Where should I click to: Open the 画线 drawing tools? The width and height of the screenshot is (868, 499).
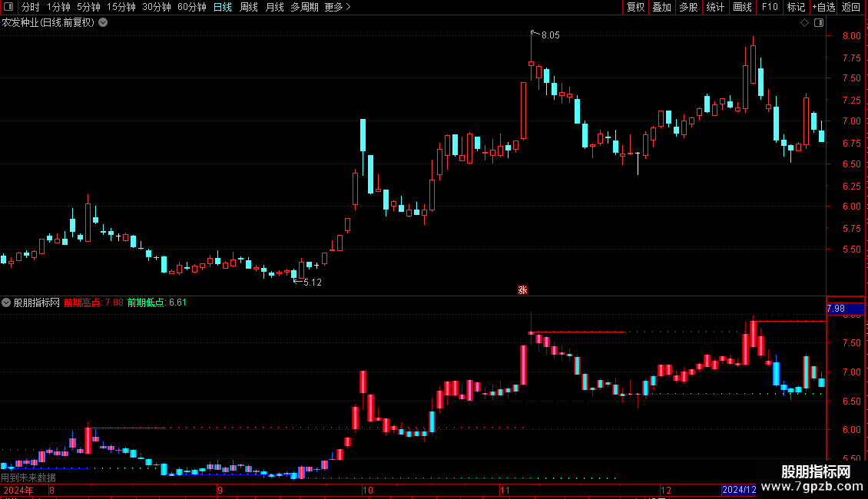[742, 7]
